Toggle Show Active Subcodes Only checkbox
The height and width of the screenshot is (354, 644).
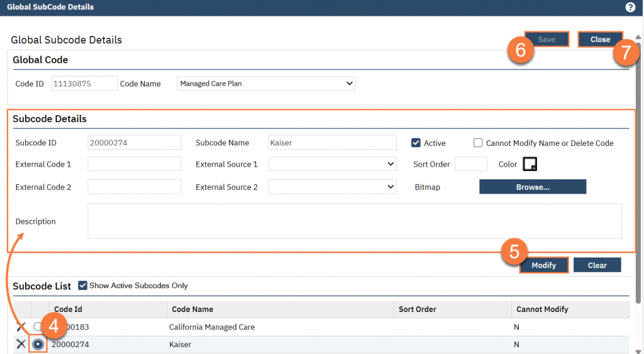pos(82,285)
